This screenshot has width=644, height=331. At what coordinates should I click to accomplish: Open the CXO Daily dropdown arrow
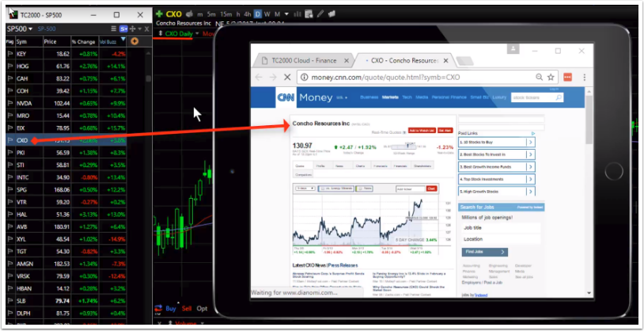[197, 34]
